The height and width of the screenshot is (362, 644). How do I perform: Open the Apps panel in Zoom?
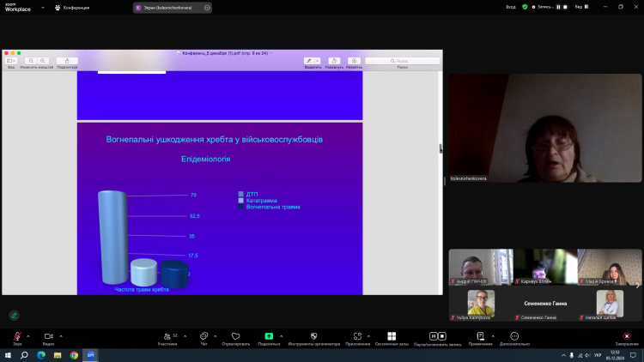[357, 336]
